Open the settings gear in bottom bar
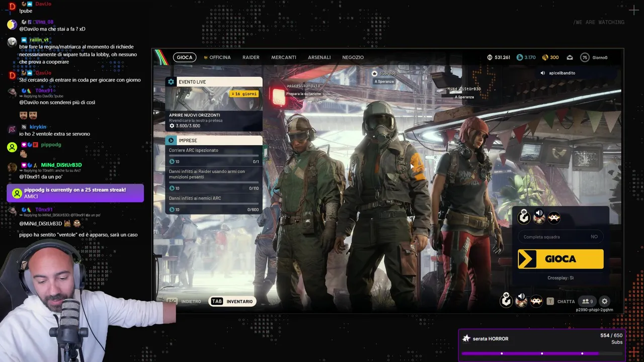 coord(605,301)
